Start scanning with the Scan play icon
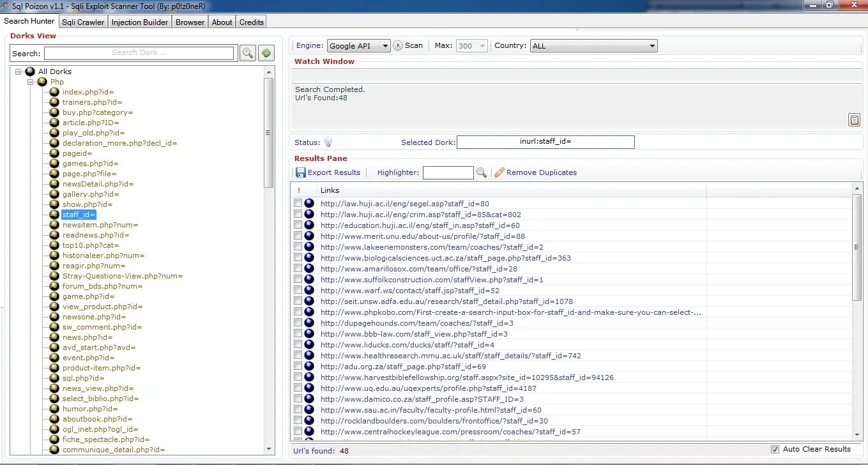This screenshot has width=868, height=465. pyautogui.click(x=397, y=45)
